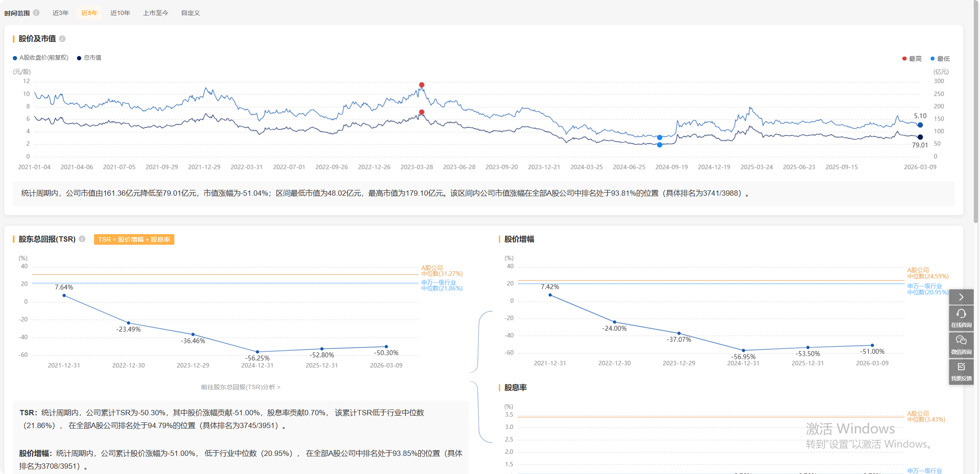Click info icon beside 股东总回报(TSR) heading
The image size is (980, 474).
click(x=82, y=239)
